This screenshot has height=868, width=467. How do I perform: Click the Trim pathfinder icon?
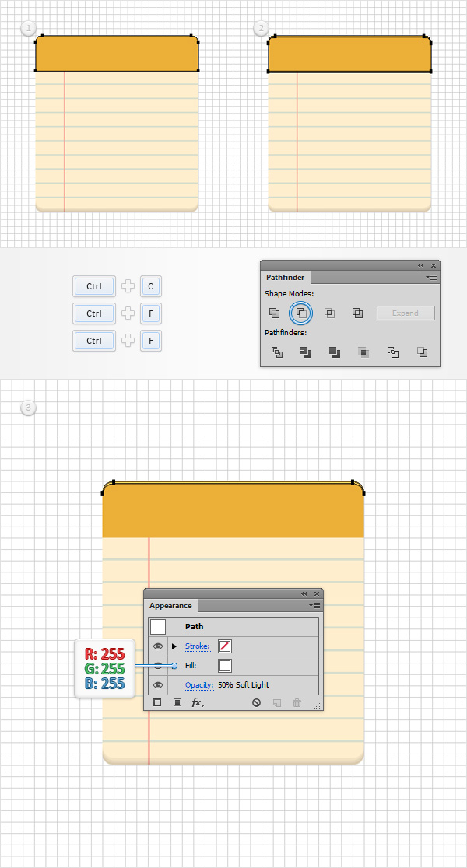pos(306,352)
